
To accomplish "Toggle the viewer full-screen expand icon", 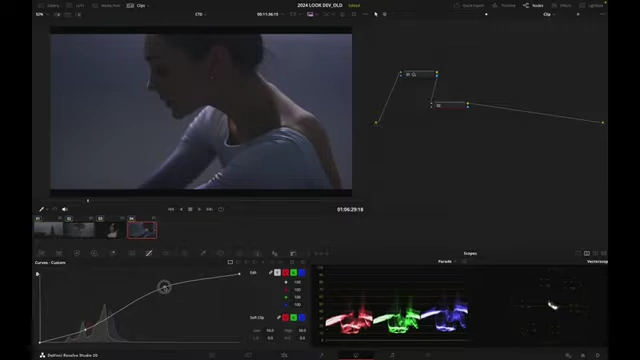I will coord(354,14).
